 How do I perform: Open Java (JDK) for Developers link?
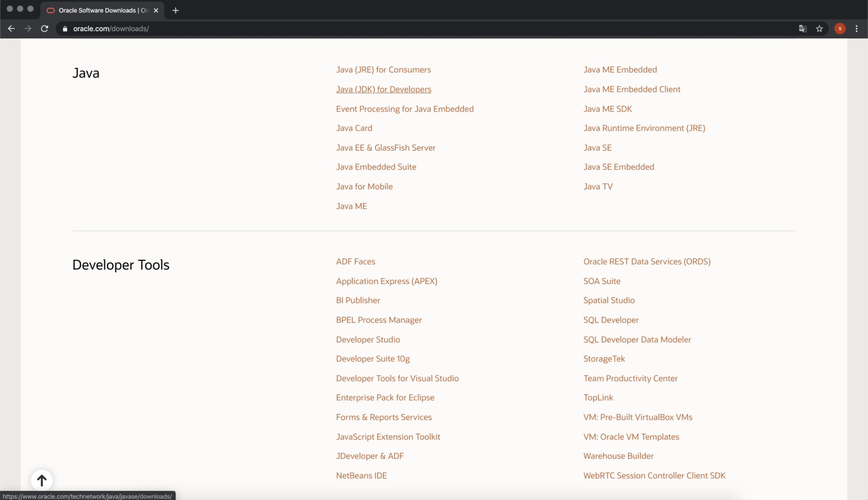click(383, 89)
